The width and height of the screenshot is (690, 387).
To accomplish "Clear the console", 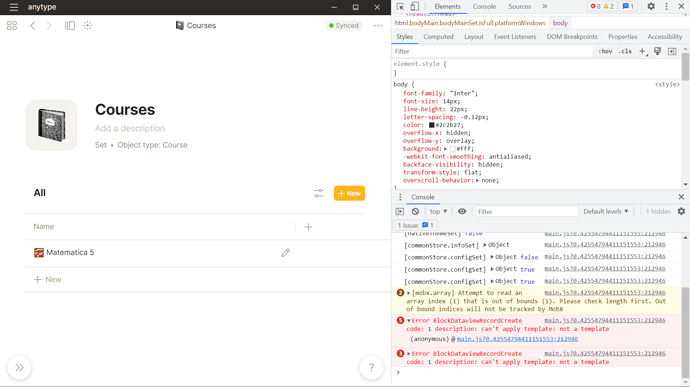I will coord(415,212).
